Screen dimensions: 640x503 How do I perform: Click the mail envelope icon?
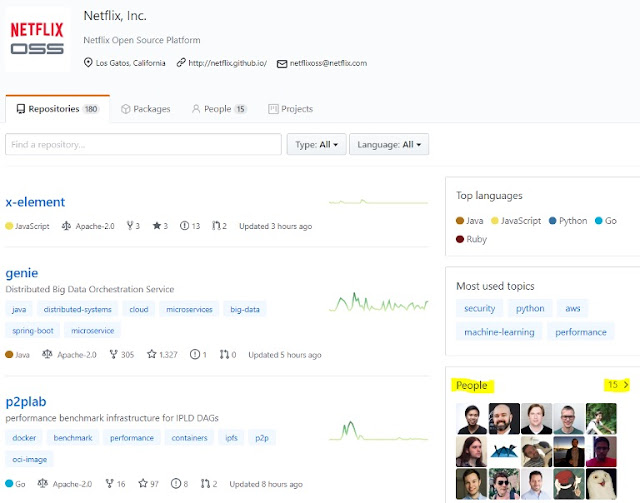(x=282, y=64)
